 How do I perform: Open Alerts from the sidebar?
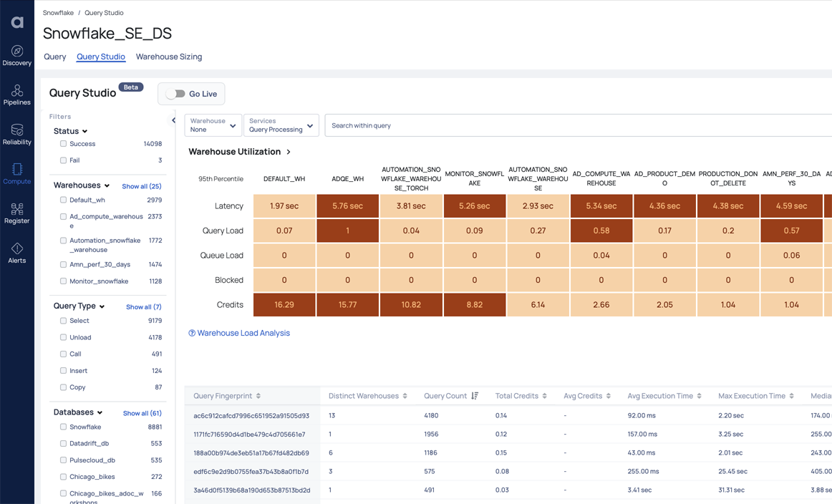(x=17, y=253)
